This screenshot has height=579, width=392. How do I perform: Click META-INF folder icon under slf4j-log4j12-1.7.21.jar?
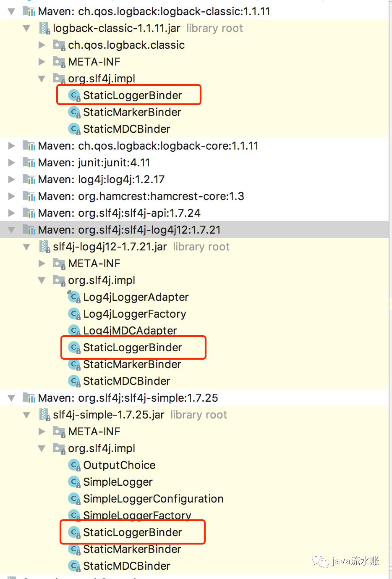59,263
